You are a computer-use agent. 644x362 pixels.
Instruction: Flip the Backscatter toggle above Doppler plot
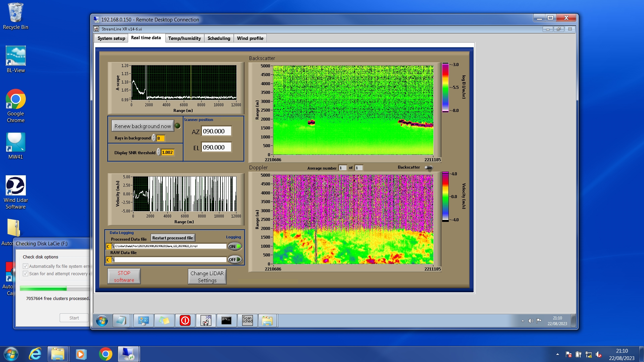(428, 168)
